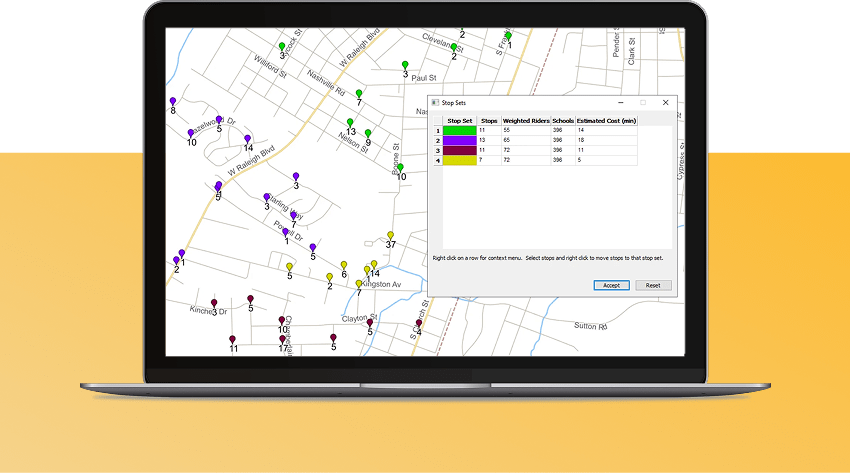This screenshot has height=473, width=850.
Task: Click the maroon stop marker labeled 11
Action: (x=232, y=340)
